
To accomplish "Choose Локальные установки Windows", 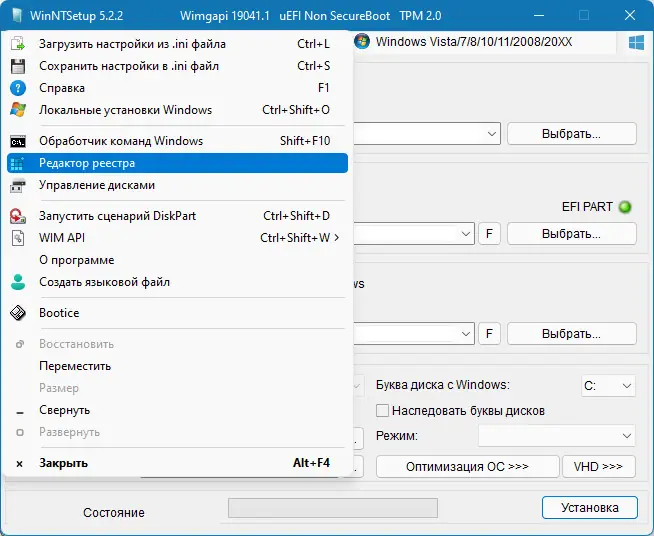I will point(177,110).
